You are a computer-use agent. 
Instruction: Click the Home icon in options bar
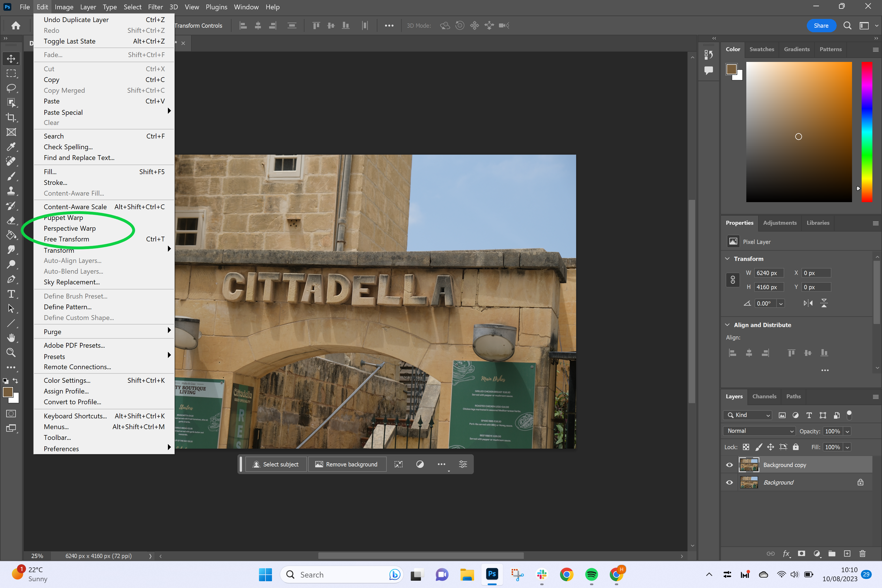coord(16,25)
